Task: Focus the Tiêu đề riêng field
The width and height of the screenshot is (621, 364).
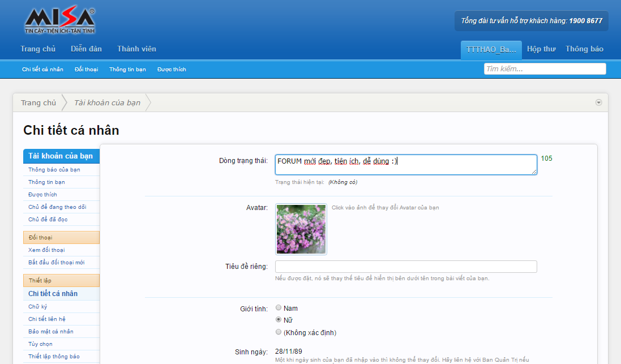Action: coord(405,267)
